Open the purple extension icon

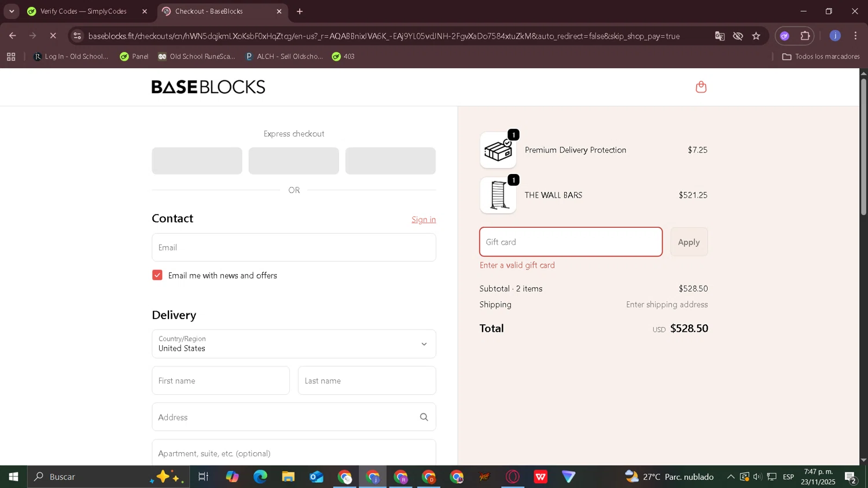pyautogui.click(x=785, y=36)
